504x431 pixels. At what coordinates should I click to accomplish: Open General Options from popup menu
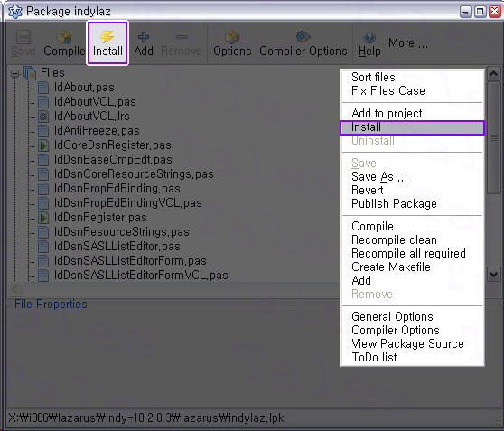click(412, 316)
